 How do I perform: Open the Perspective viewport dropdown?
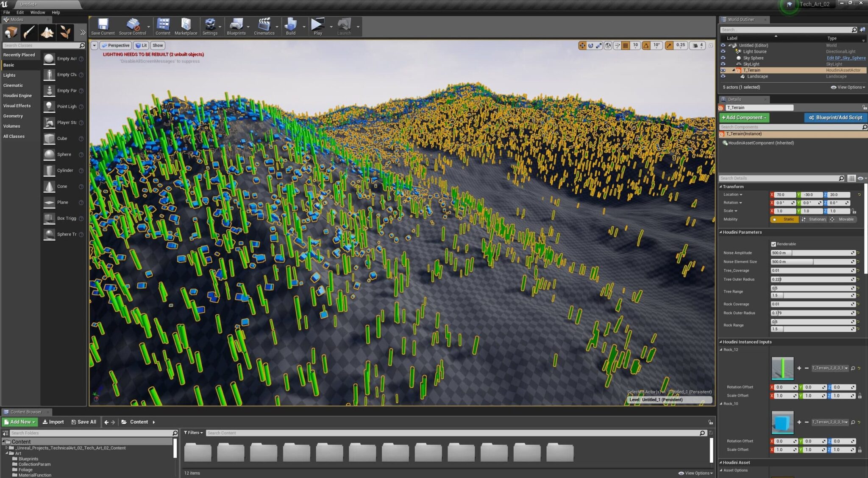pyautogui.click(x=115, y=45)
